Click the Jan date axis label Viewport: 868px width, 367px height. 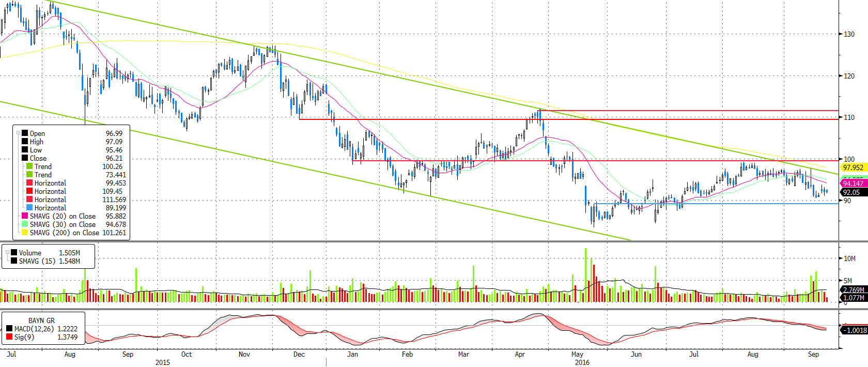pyautogui.click(x=352, y=354)
